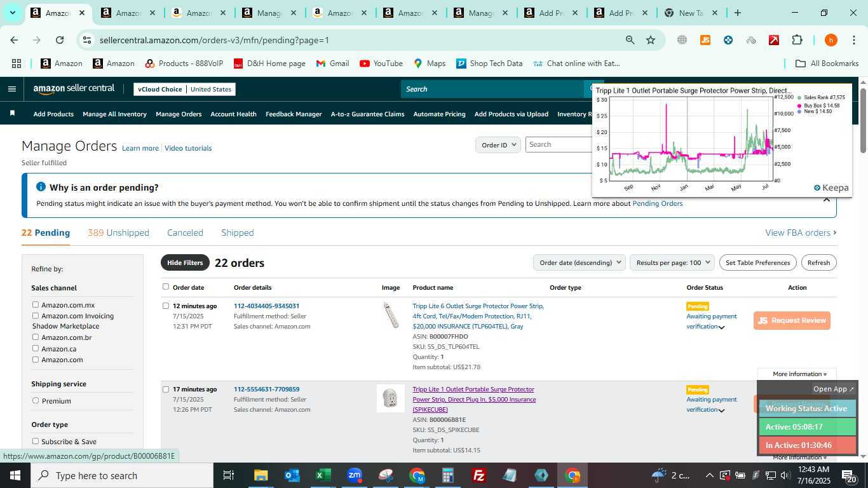This screenshot has height=488, width=868.
Task: Select order 112-4034405-9345031 checkbox
Action: [x=166, y=306]
